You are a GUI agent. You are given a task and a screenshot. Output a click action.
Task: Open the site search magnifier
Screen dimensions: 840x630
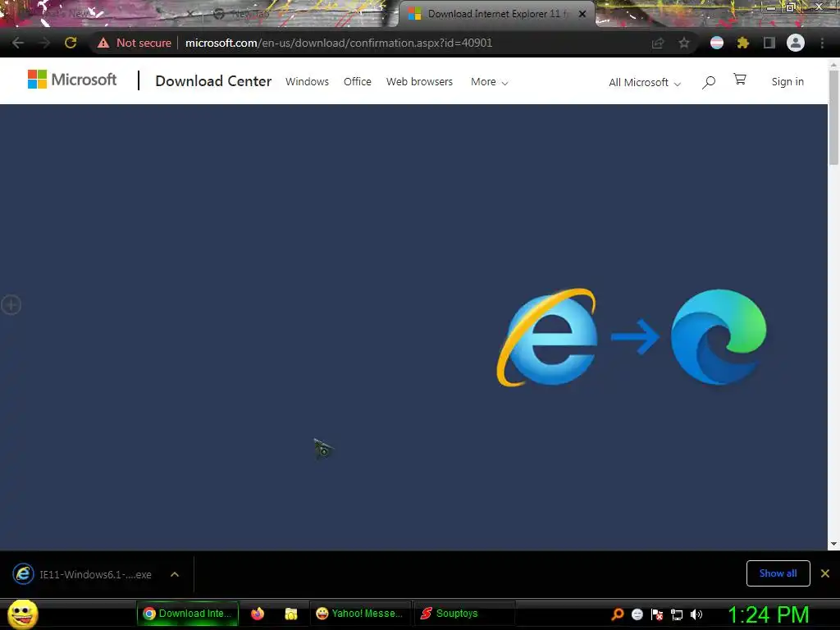[x=709, y=82]
